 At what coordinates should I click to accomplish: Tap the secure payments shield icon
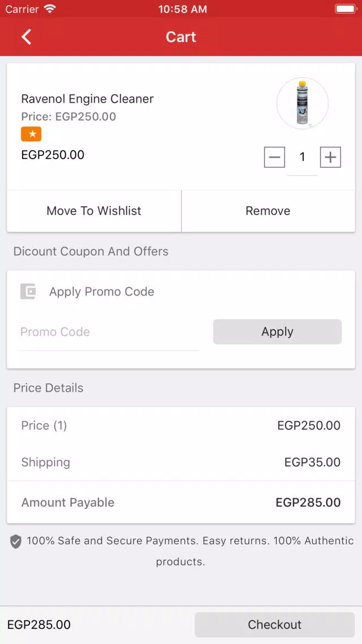point(16,542)
